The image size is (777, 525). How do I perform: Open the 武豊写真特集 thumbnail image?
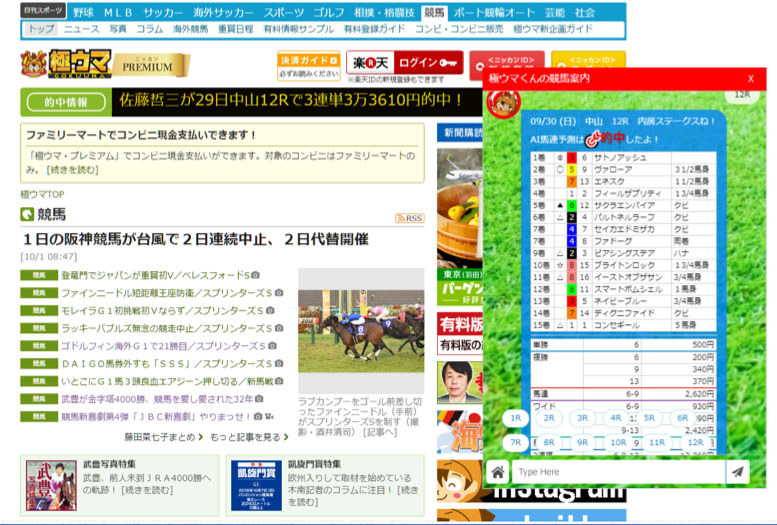(51, 485)
